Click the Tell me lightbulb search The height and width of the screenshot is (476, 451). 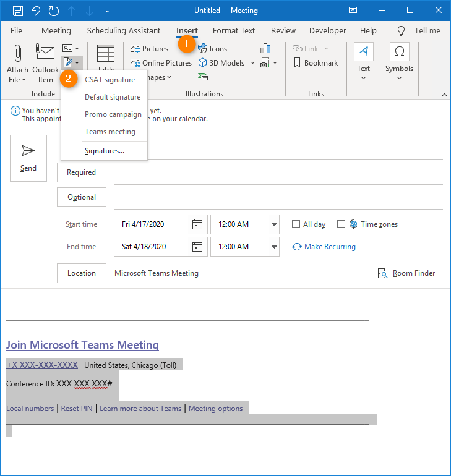click(401, 31)
